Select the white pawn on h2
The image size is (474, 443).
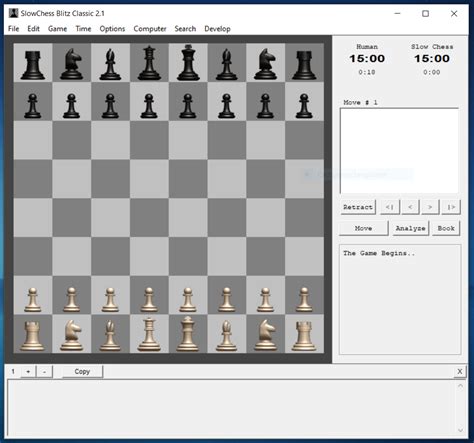[304, 300]
